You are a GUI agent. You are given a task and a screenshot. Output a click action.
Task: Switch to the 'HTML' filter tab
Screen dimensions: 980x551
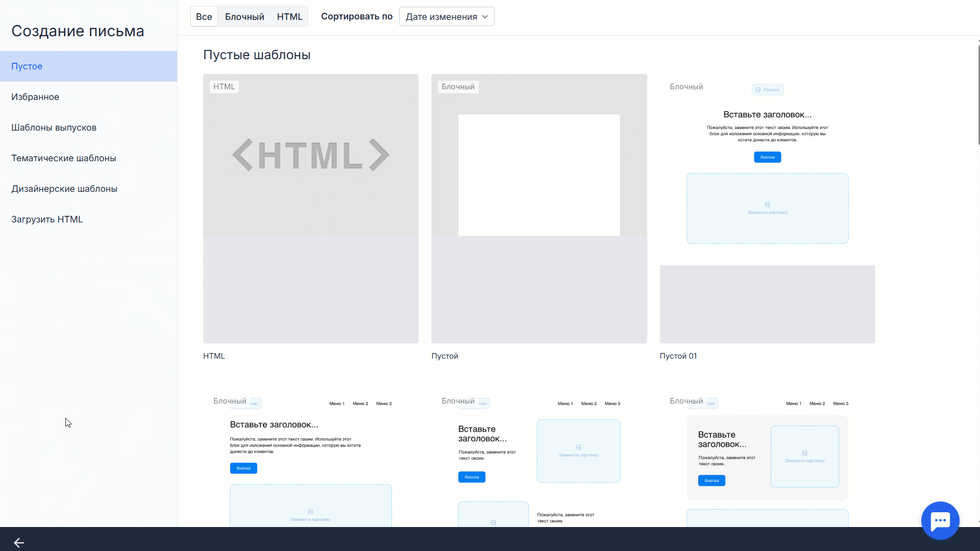(x=289, y=17)
